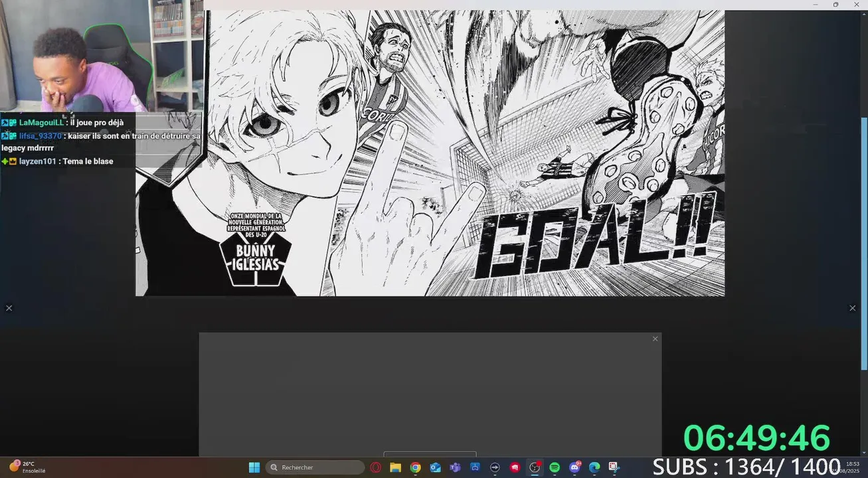Minimize the browser window
Image resolution: width=868 pixels, height=478 pixels.
click(x=816, y=5)
